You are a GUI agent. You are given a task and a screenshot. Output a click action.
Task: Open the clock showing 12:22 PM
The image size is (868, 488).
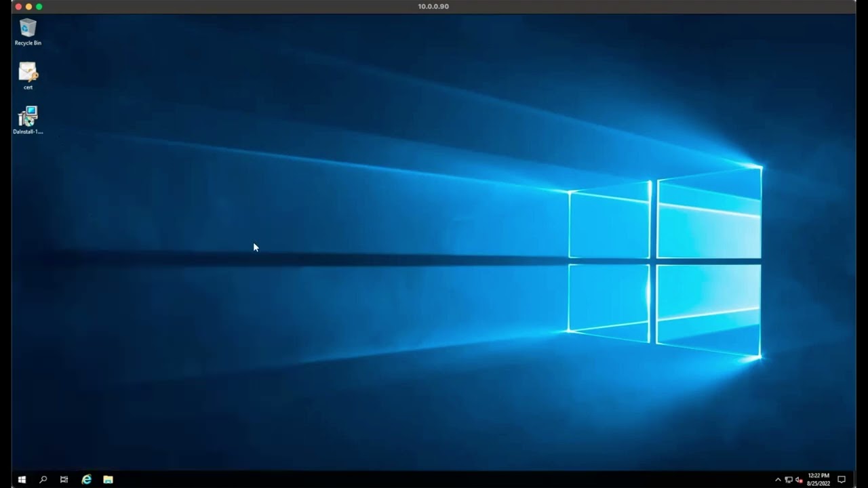point(819,479)
